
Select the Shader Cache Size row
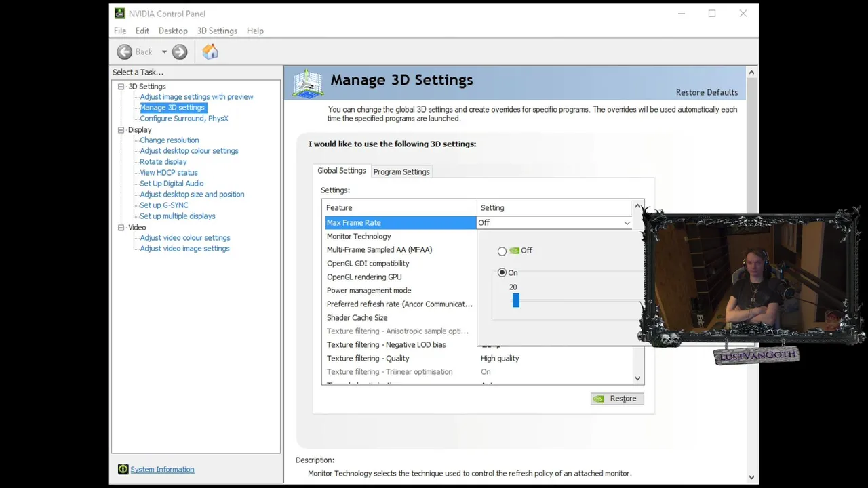401,317
